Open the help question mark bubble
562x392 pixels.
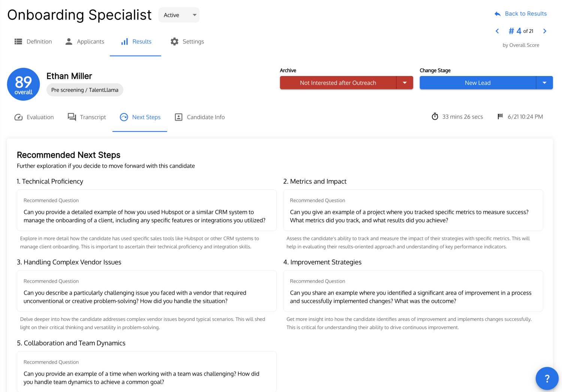547,379
